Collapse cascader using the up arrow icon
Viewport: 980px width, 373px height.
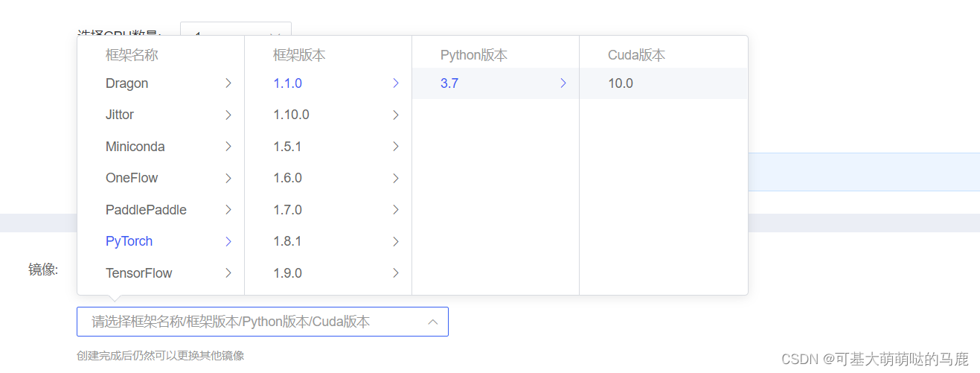tap(432, 322)
